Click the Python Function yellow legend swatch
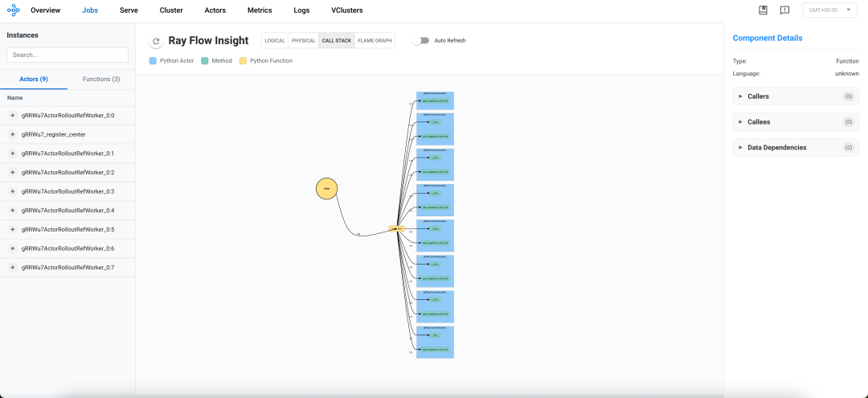This screenshot has width=868, height=398. click(x=243, y=61)
